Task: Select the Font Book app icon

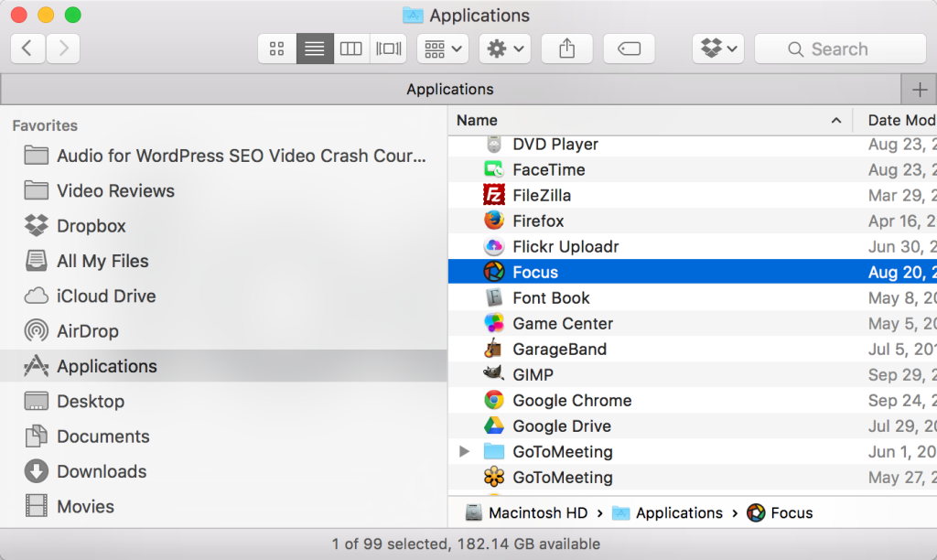Action: [x=493, y=297]
